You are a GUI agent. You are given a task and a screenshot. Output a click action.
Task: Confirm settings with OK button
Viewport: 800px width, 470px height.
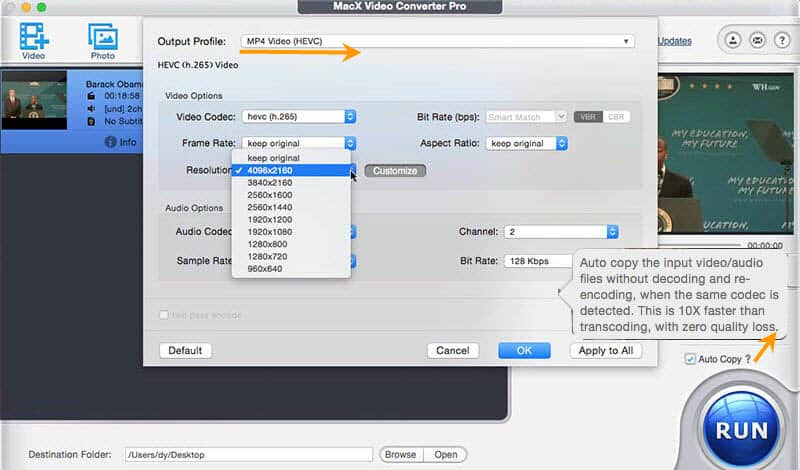click(x=524, y=351)
